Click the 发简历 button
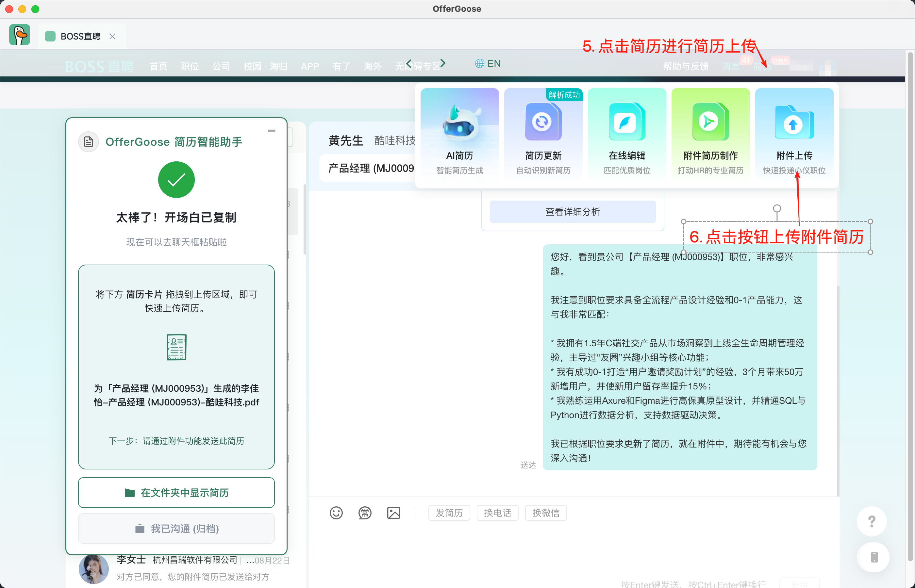This screenshot has width=915, height=588. tap(449, 513)
